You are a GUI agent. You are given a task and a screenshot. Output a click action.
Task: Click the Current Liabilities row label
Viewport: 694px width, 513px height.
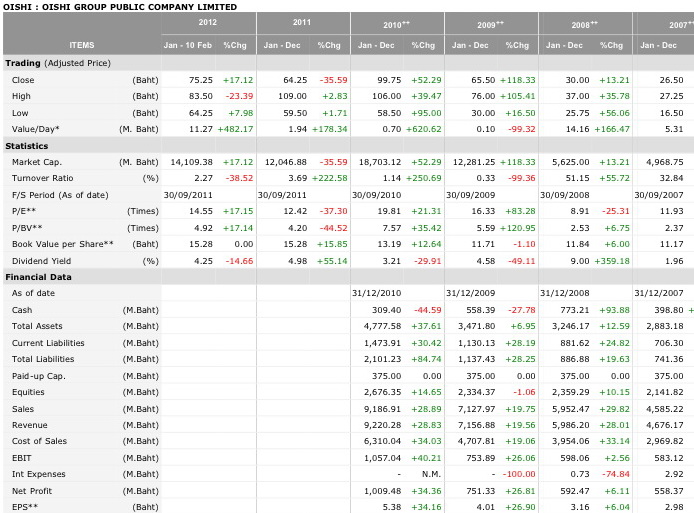click(48, 343)
